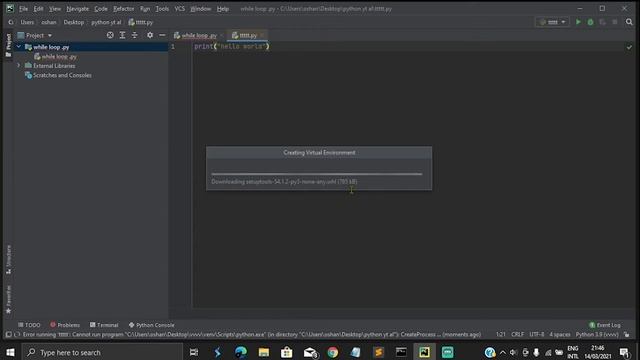
Task: Open the Event Log
Action: point(604,325)
